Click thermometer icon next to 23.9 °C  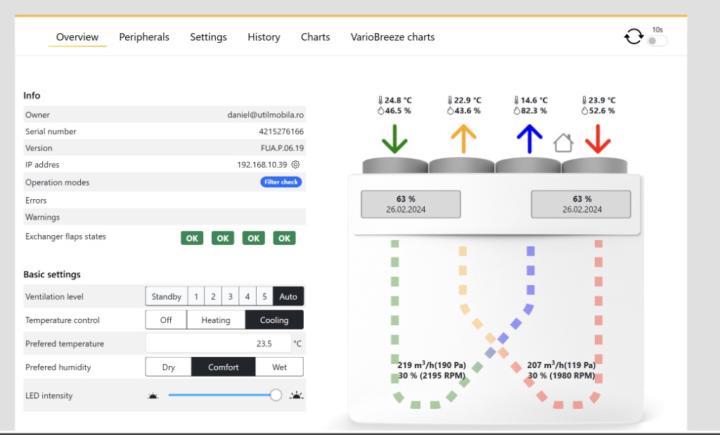(585, 100)
